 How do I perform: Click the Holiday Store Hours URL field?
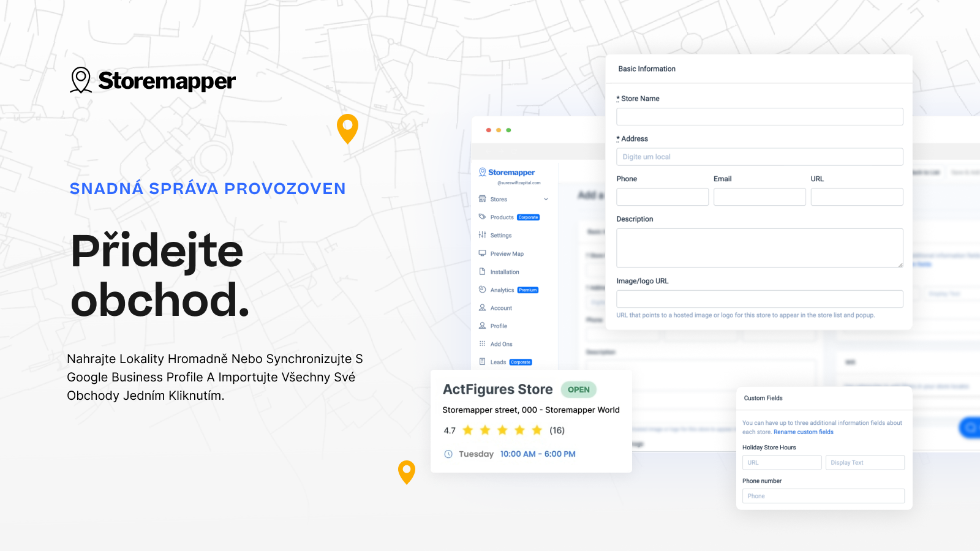point(782,462)
